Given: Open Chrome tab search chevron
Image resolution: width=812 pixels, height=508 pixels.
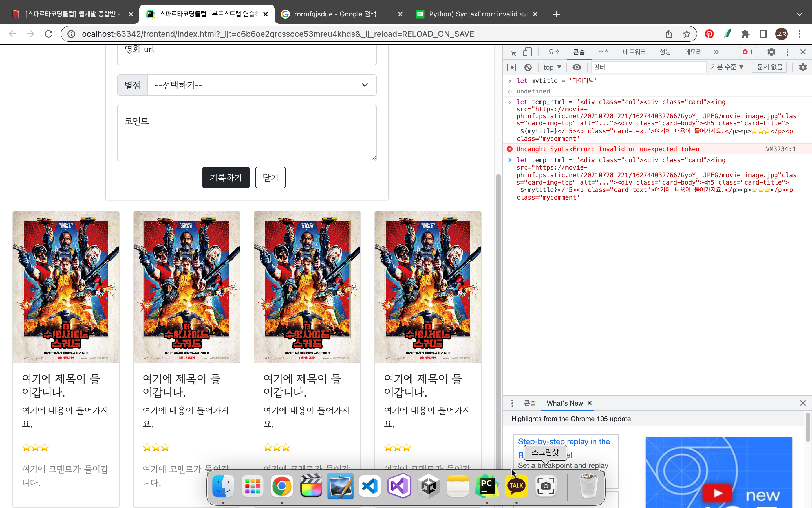Looking at the screenshot, I should tap(799, 14).
